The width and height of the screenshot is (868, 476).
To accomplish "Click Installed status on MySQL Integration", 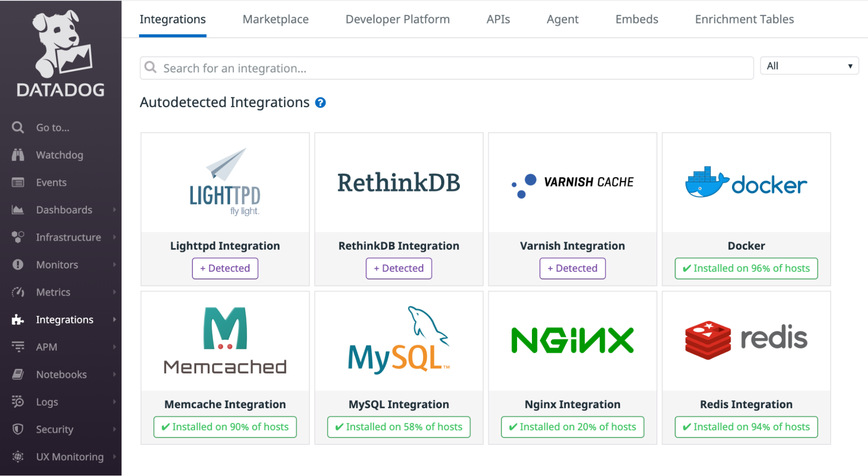I will pos(399,426).
